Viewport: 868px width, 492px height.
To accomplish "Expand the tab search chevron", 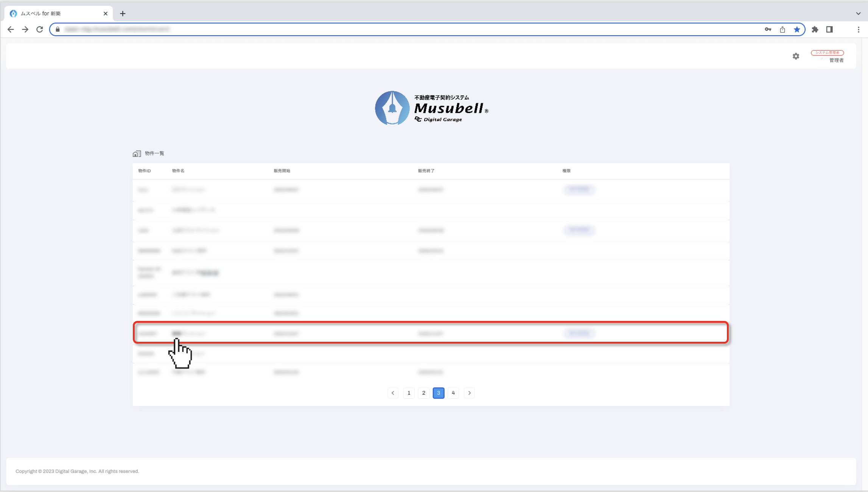I will tap(858, 13).
